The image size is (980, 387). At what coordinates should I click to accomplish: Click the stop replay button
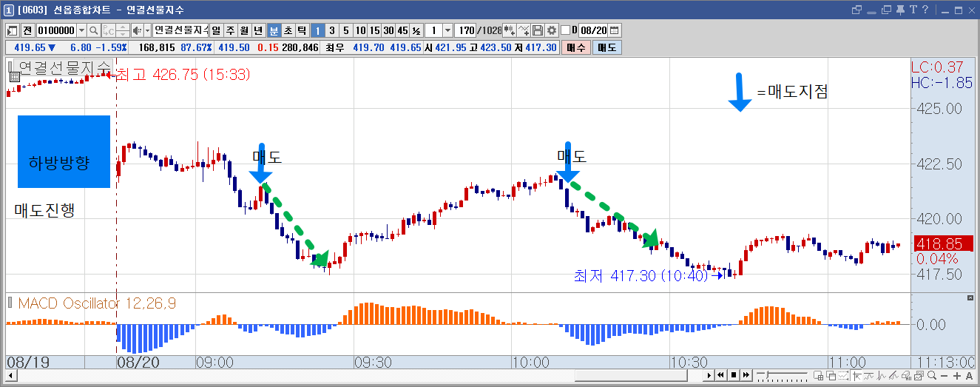tap(734, 375)
